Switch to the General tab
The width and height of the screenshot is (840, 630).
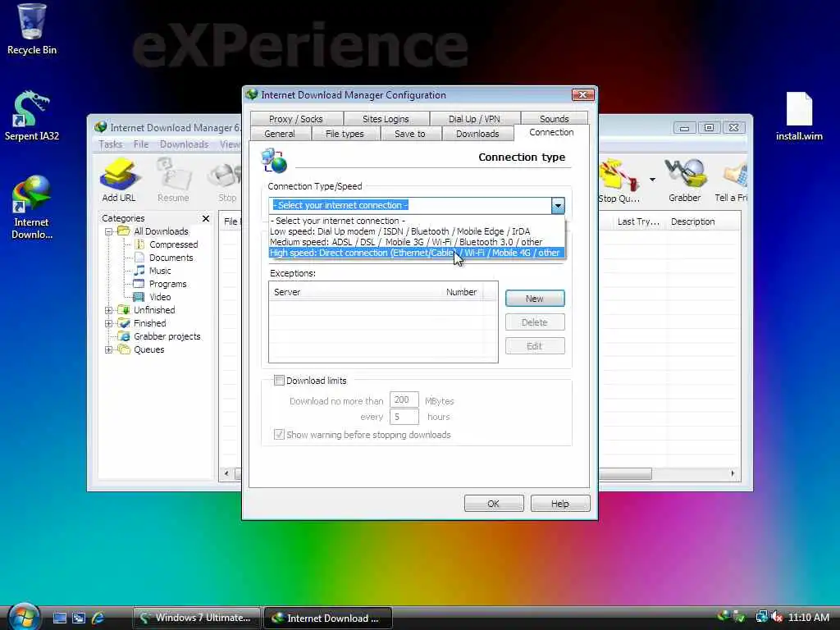(280, 134)
